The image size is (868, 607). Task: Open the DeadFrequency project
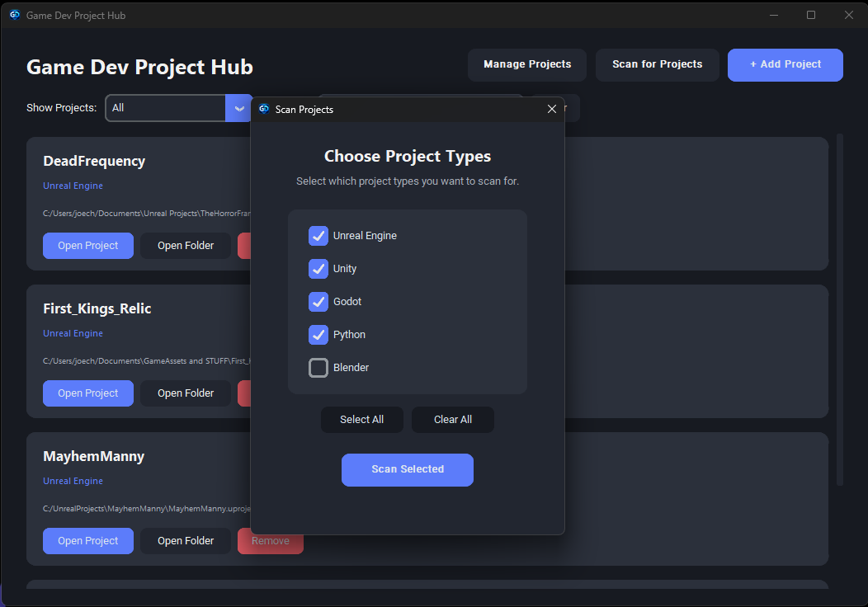88,246
